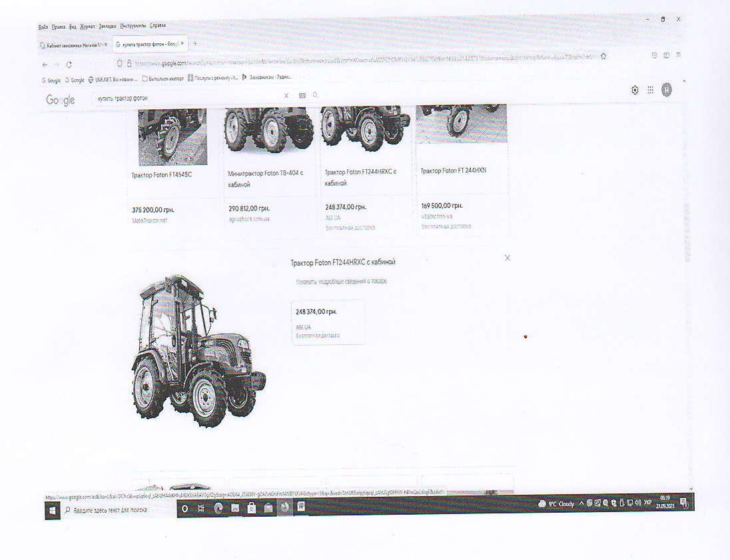Bookmark this page with the star icon

click(x=604, y=57)
